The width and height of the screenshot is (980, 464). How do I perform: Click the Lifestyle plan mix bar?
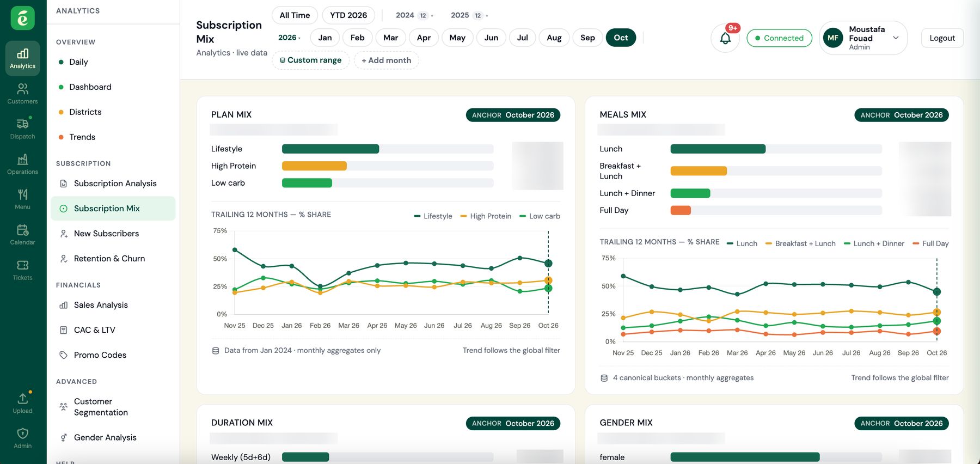330,149
